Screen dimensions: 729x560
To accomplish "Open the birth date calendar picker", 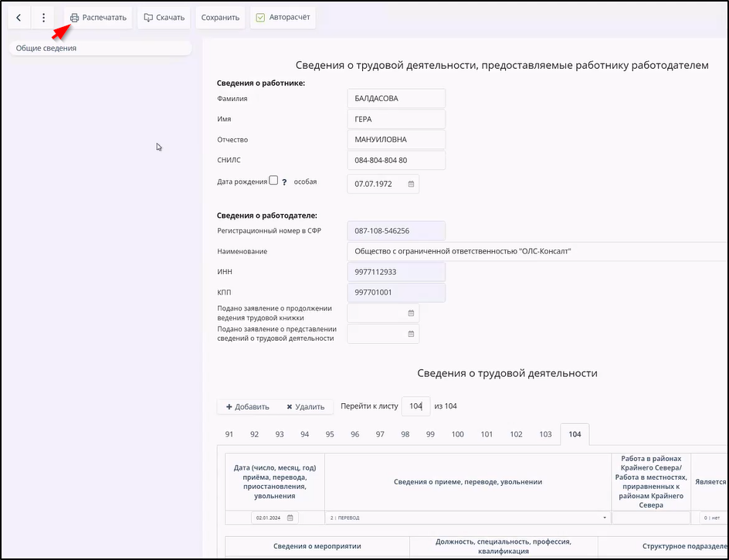I will (411, 185).
